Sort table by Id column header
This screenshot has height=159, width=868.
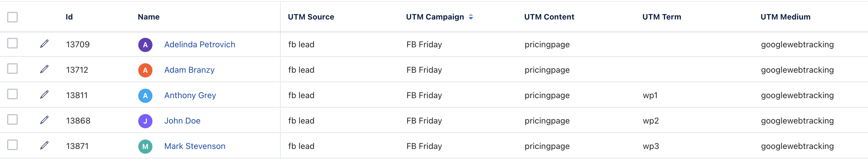click(69, 17)
